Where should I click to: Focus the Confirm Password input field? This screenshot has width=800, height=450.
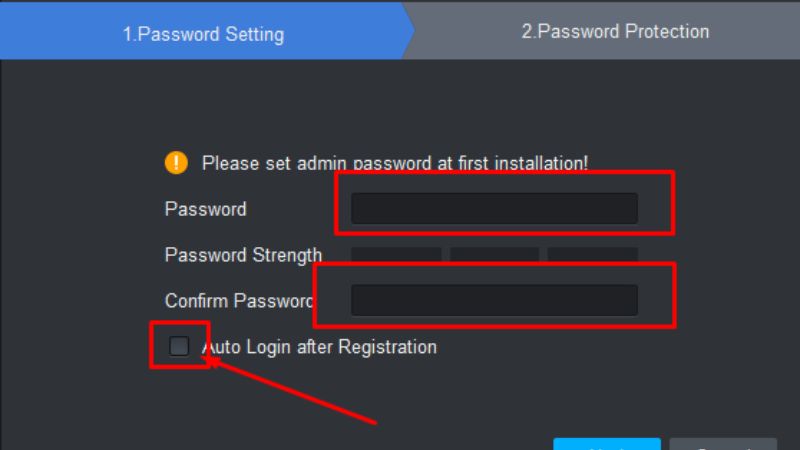pos(494,300)
